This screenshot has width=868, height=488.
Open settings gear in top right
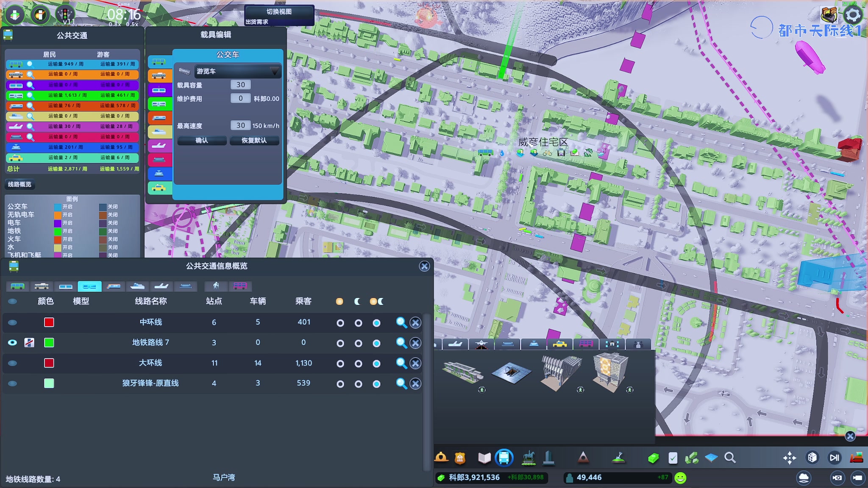coord(853,15)
